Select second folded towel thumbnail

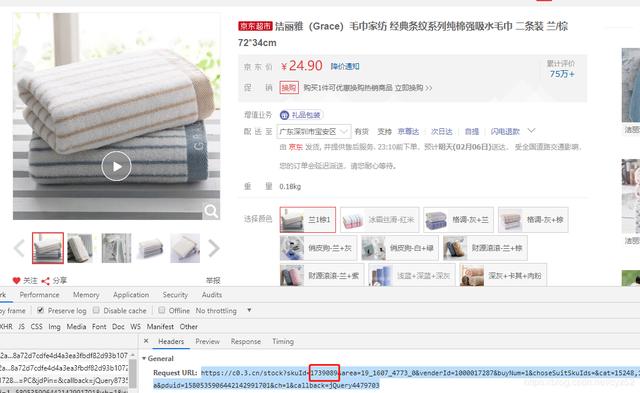click(x=80, y=248)
